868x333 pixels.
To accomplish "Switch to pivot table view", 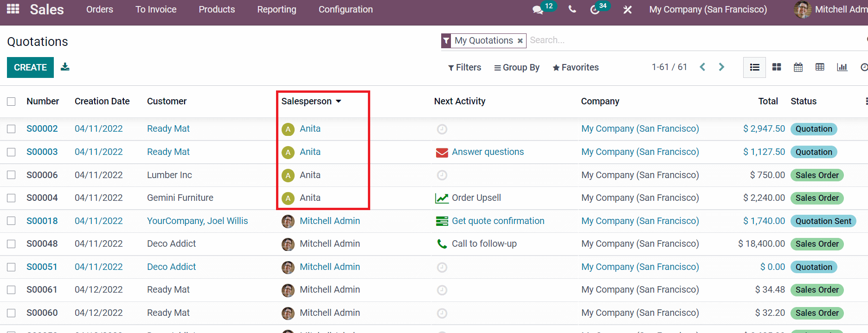I will click(x=820, y=67).
